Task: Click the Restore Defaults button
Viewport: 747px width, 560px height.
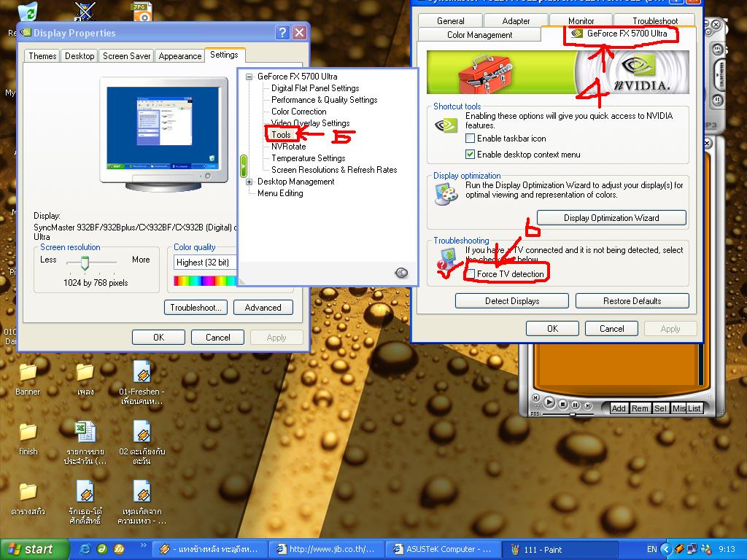Action: [x=632, y=301]
